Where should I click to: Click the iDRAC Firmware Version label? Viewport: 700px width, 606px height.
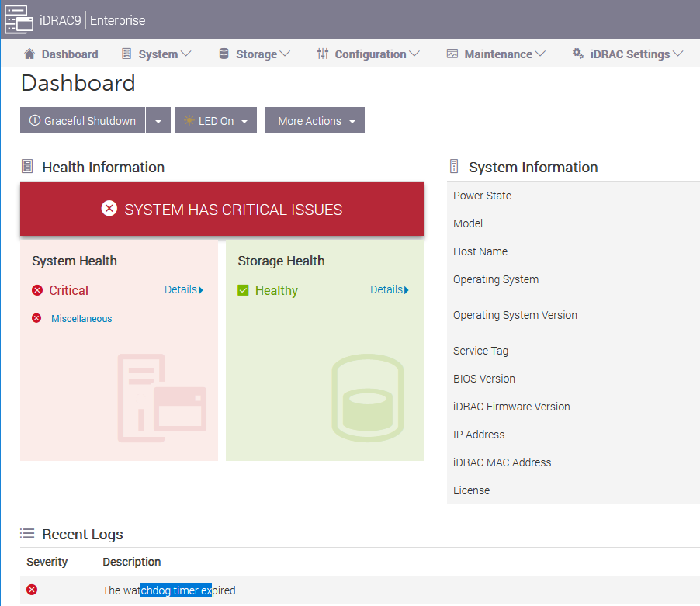coord(511,407)
